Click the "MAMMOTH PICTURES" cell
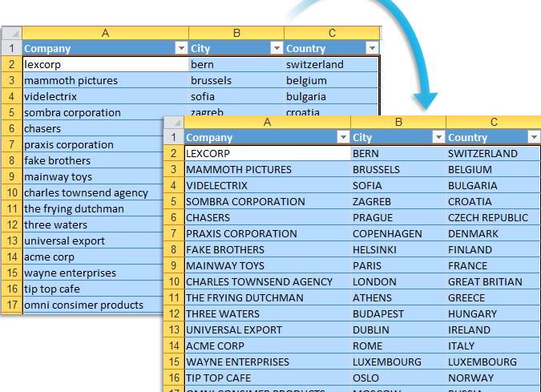541x392 pixels. (x=267, y=169)
